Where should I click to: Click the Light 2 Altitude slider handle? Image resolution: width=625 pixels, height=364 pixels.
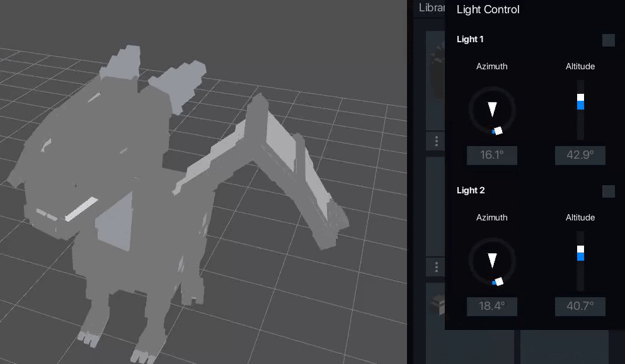tap(580, 249)
